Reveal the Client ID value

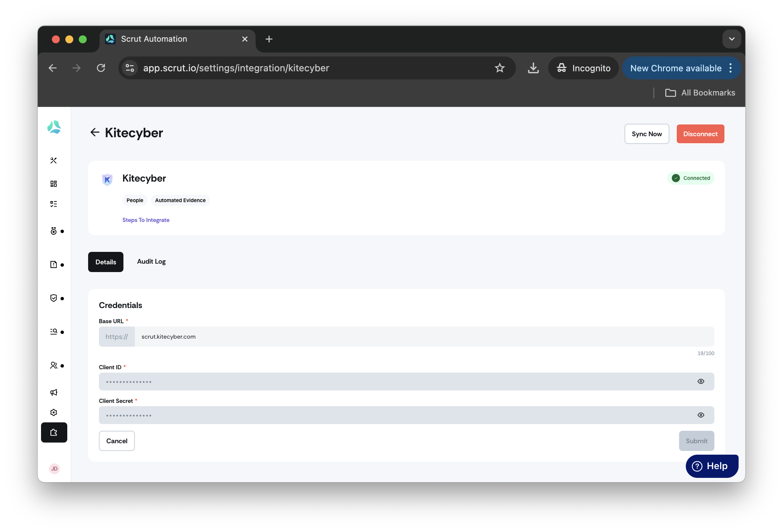[701, 382]
